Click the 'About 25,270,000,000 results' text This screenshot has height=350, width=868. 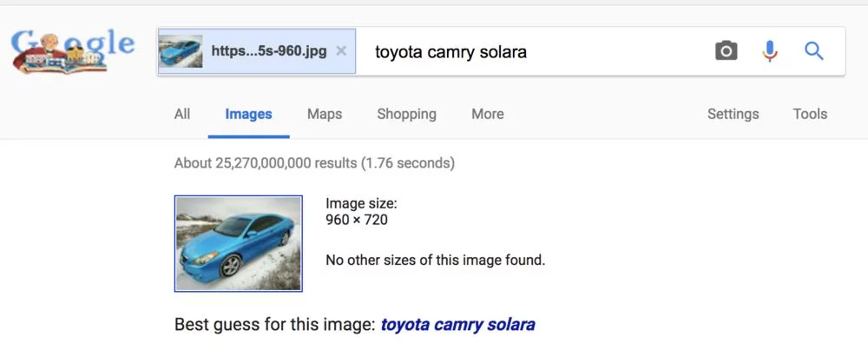click(314, 162)
